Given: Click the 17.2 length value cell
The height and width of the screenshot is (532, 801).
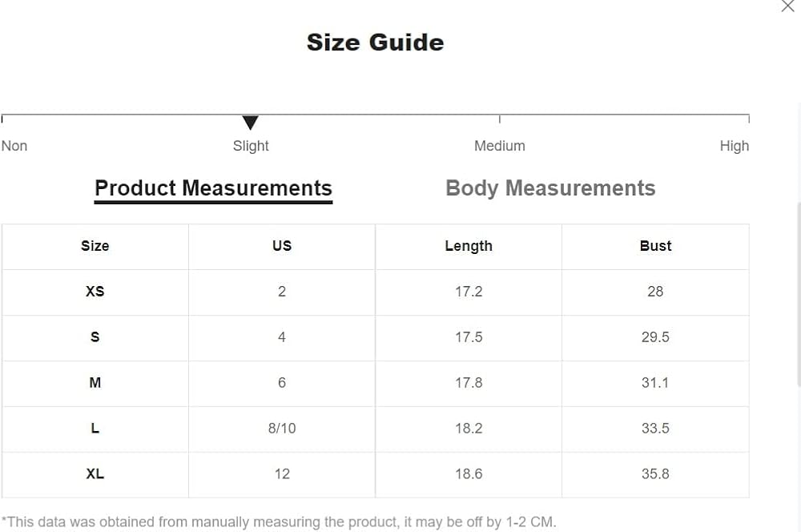Looking at the screenshot, I should [469, 292].
